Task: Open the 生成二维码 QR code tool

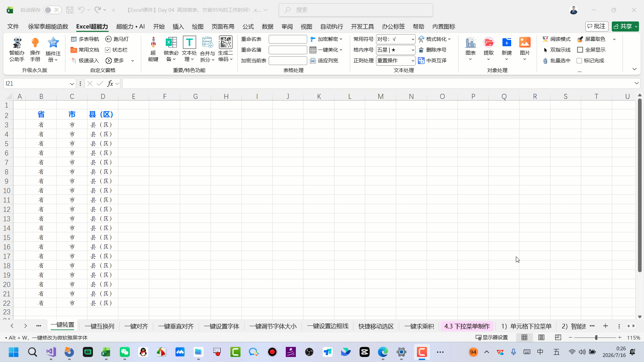Action: coord(225,43)
